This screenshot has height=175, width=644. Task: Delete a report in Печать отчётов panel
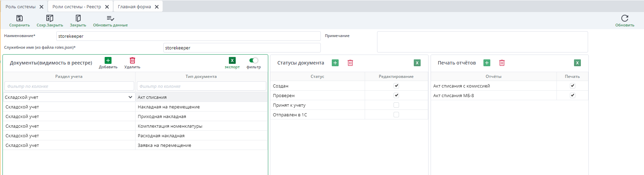502,63
